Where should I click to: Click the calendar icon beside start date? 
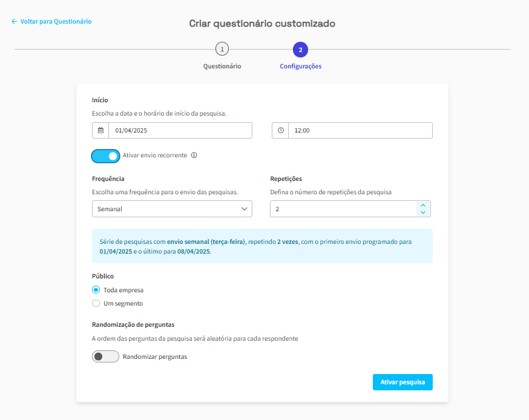coord(100,130)
